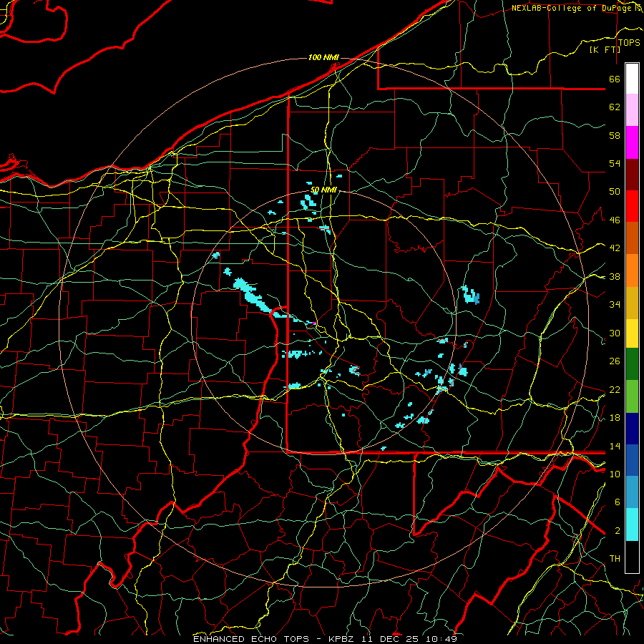Click the 'TOPS' legend title
The image size is (644, 644).
(629, 43)
